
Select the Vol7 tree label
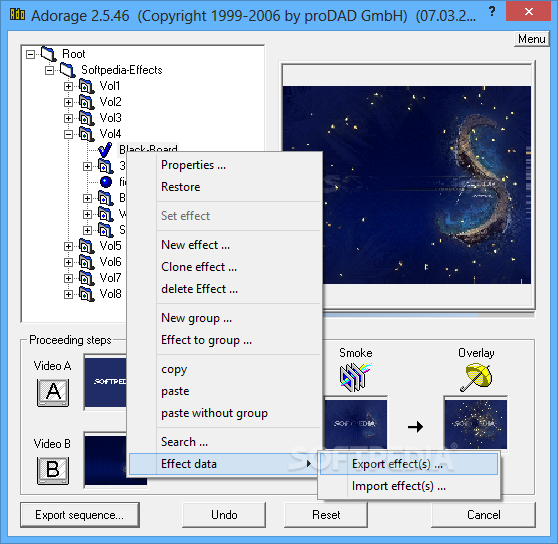click(x=110, y=278)
